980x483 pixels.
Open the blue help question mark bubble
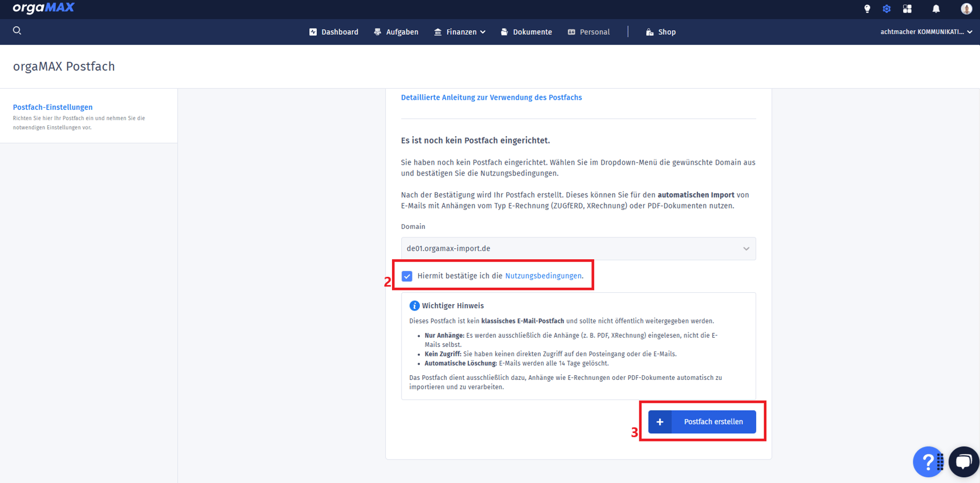point(927,461)
